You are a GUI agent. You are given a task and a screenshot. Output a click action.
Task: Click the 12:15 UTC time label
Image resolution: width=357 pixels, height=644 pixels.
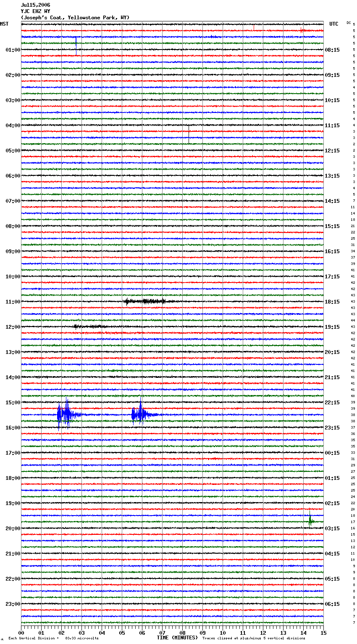332,151
